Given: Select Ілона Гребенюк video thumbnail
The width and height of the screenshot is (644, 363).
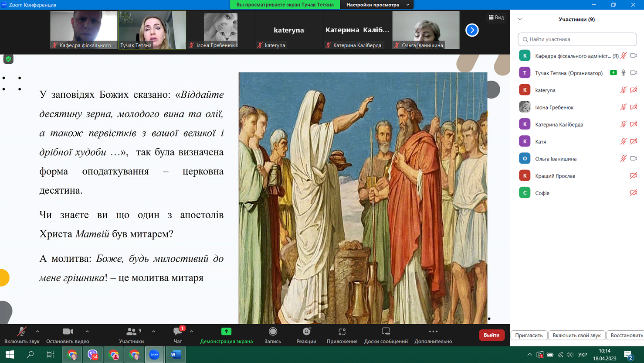Looking at the screenshot, I should tap(220, 30).
